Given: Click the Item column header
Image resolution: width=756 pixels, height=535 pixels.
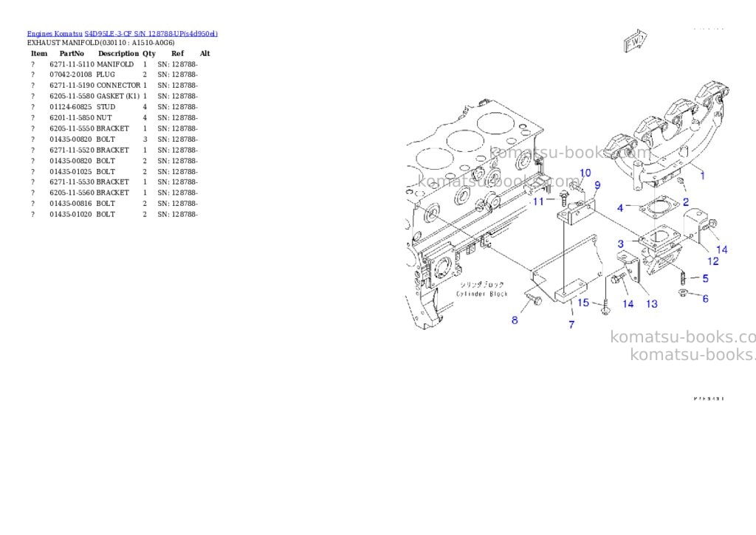Looking at the screenshot, I should pyautogui.click(x=39, y=53).
